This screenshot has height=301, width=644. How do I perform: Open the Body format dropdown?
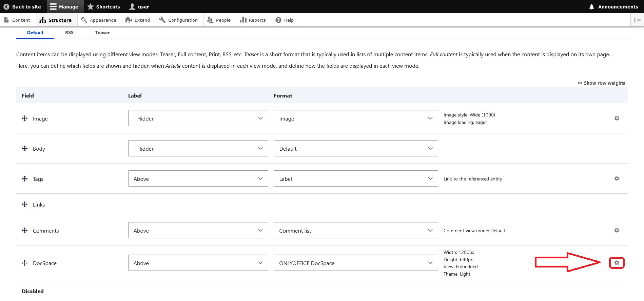tap(355, 148)
